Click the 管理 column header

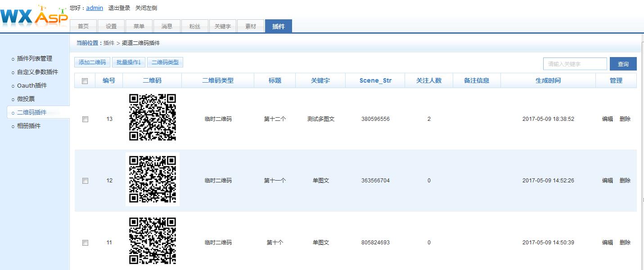click(616, 81)
